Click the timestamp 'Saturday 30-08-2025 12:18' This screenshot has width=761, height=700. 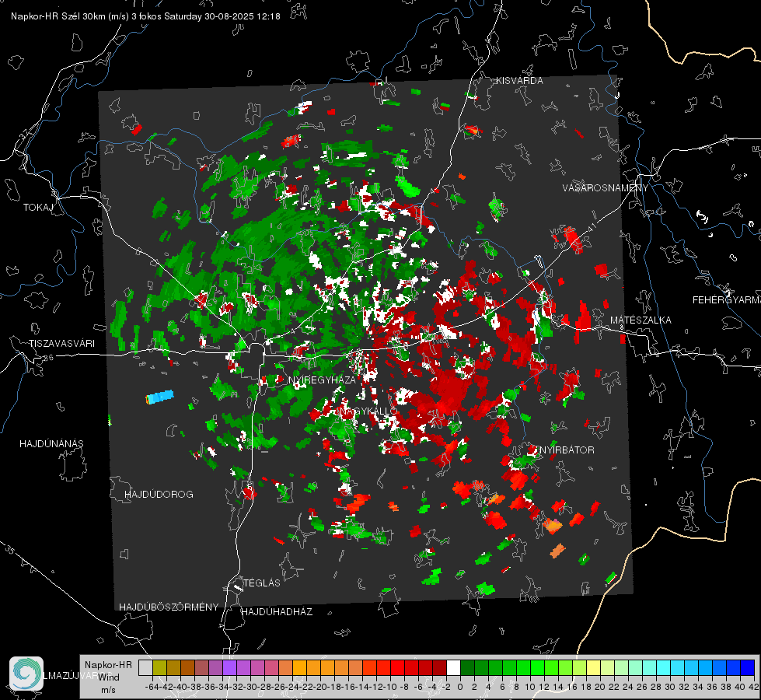222,16
